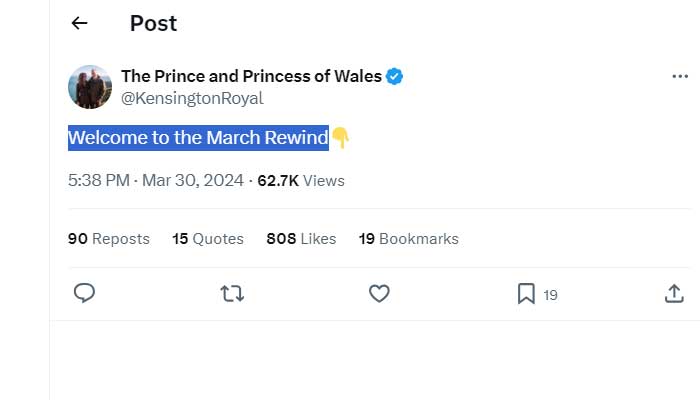Show the 808 Likes list
Image resolution: width=700 pixels, height=400 pixels.
click(301, 239)
